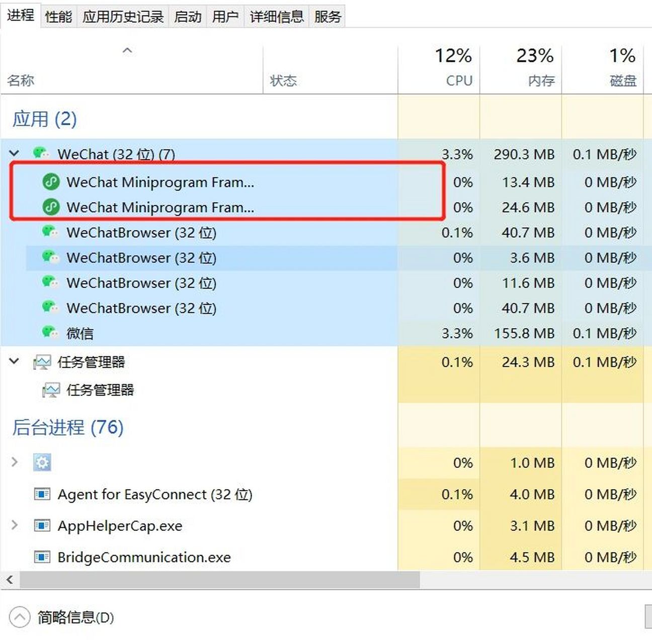
Task: Click the Miniprogram icon on the 13.4 MB row
Action: [51, 182]
